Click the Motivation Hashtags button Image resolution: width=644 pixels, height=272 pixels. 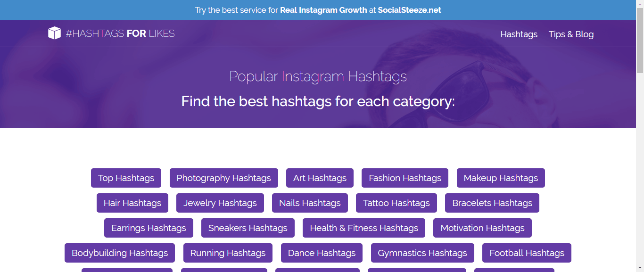click(x=482, y=228)
